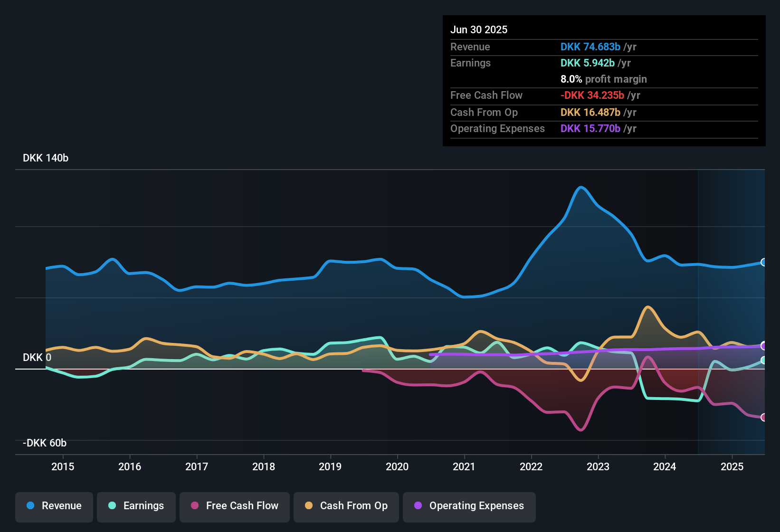Toggle Cash From Op legend button
780x532 pixels.
(x=346, y=506)
